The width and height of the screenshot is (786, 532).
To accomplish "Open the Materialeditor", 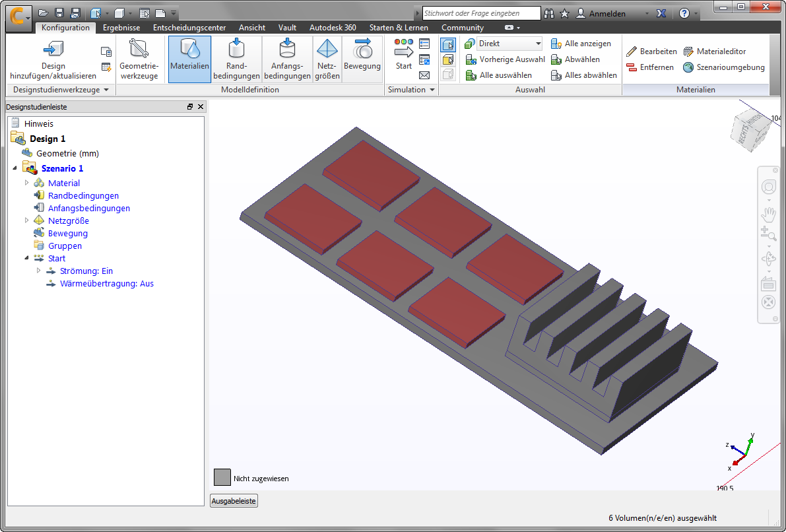I will (x=715, y=51).
